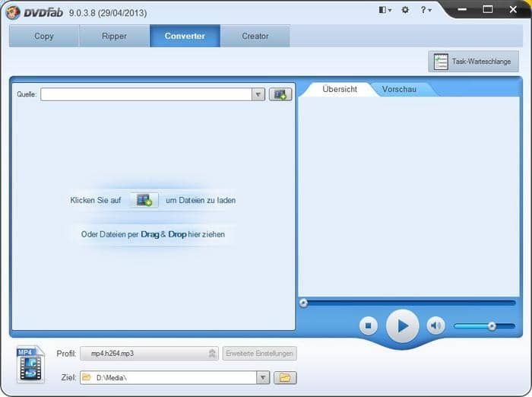
Task: Click the volume slider handle
Action: [492, 326]
